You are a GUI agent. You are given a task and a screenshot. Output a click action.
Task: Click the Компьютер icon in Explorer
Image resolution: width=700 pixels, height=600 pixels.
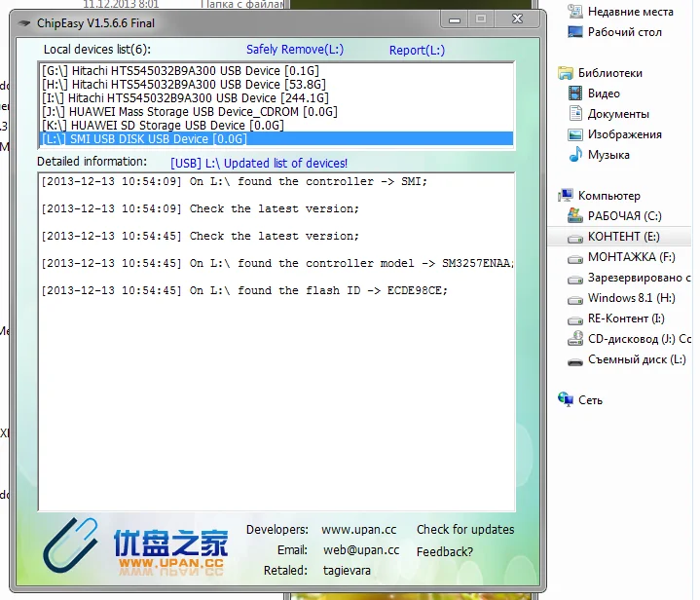(x=566, y=195)
